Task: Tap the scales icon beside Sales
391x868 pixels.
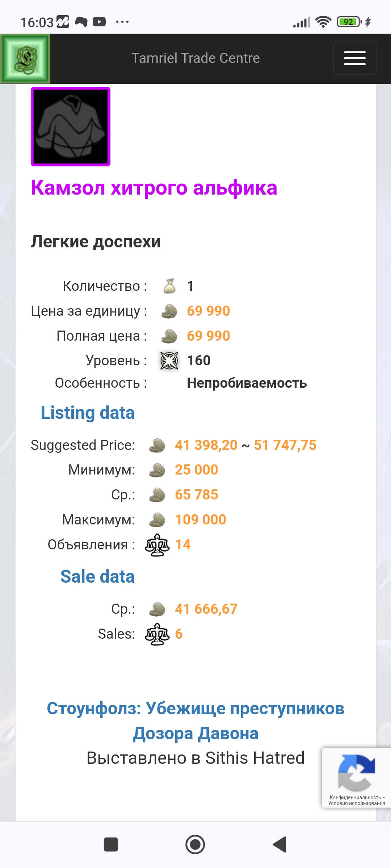Action: 157,634
